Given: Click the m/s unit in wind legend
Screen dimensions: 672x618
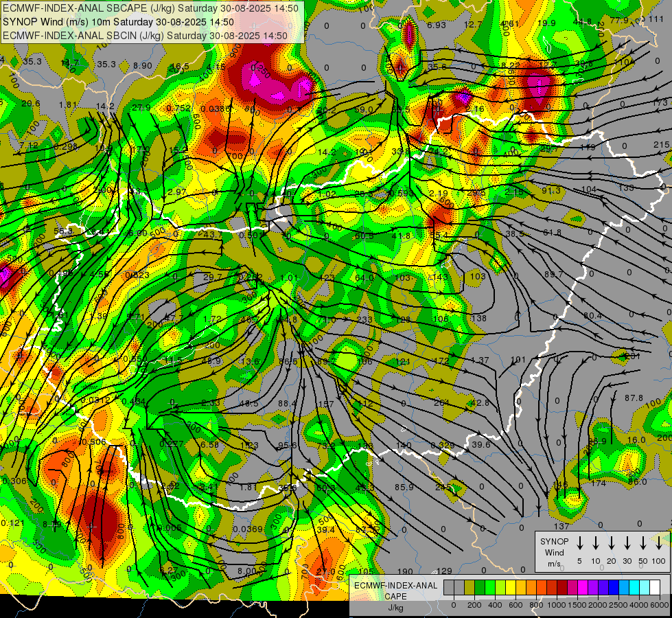Looking at the screenshot, I should click(554, 564).
